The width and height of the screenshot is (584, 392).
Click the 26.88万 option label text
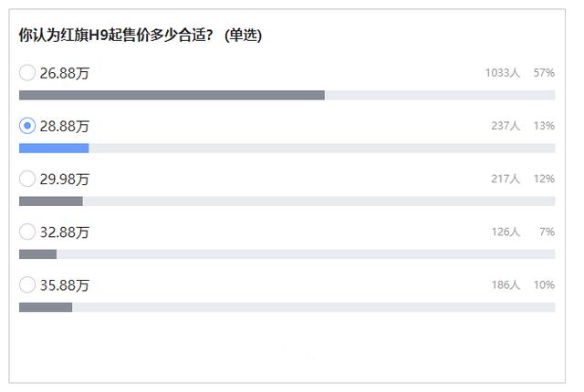[x=65, y=73]
